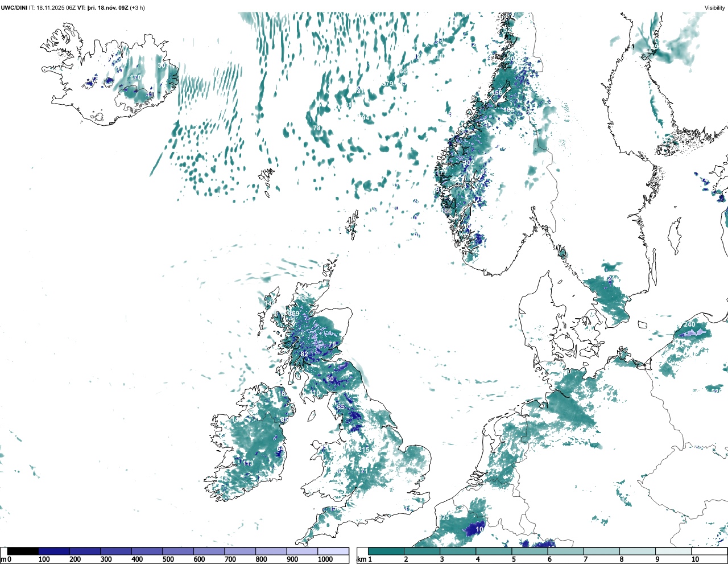Click the '166' value on the Norwegian coast
This screenshot has height=564, width=728.
tap(446, 211)
